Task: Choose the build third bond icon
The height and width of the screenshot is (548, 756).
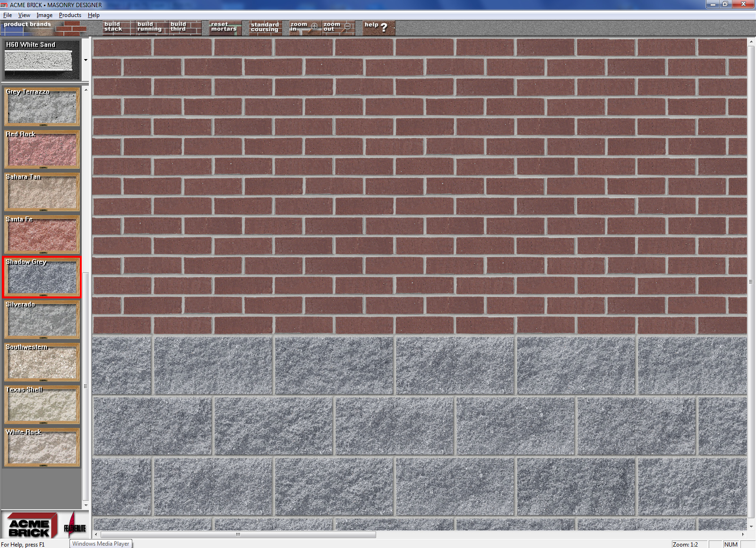Action: coord(185,27)
